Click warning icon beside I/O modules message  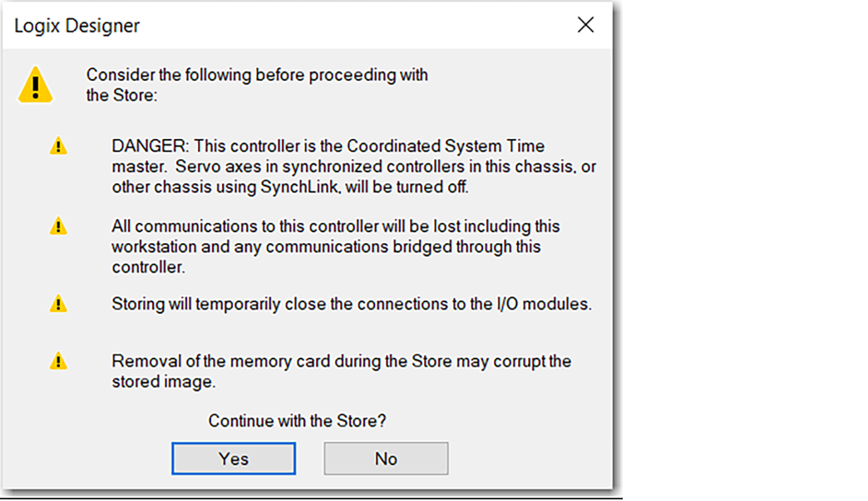coord(58,304)
